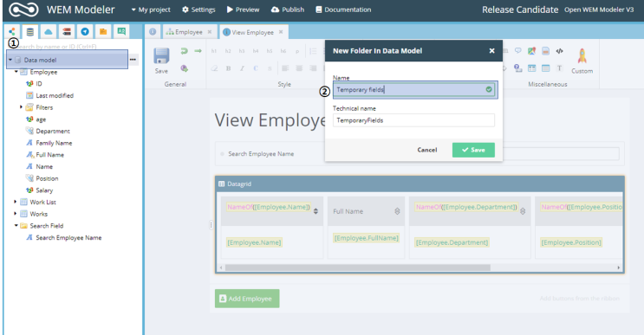Insert single panel layout icon

(545, 68)
